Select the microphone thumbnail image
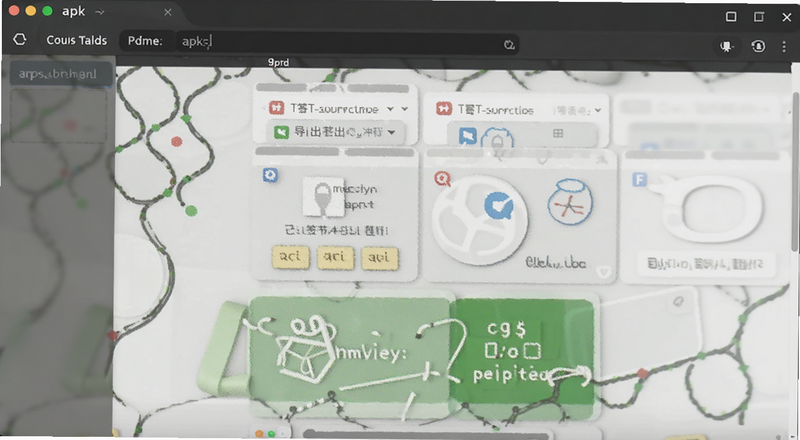Screen dimensions: 800x440 [x=322, y=197]
